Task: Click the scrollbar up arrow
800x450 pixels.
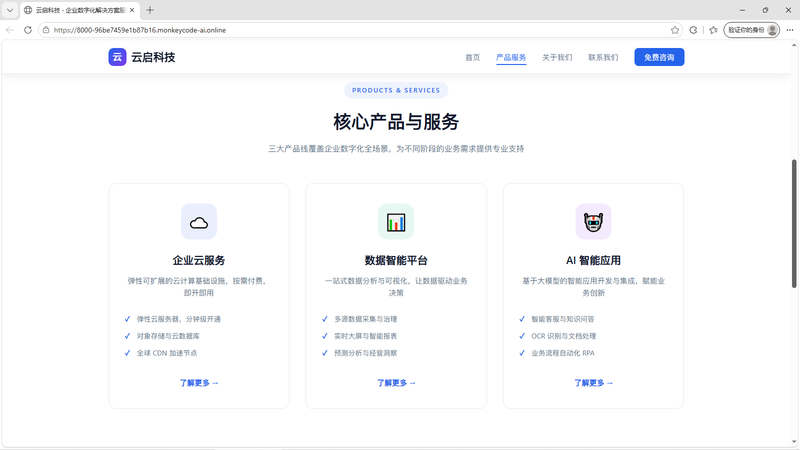Action: pos(794,45)
